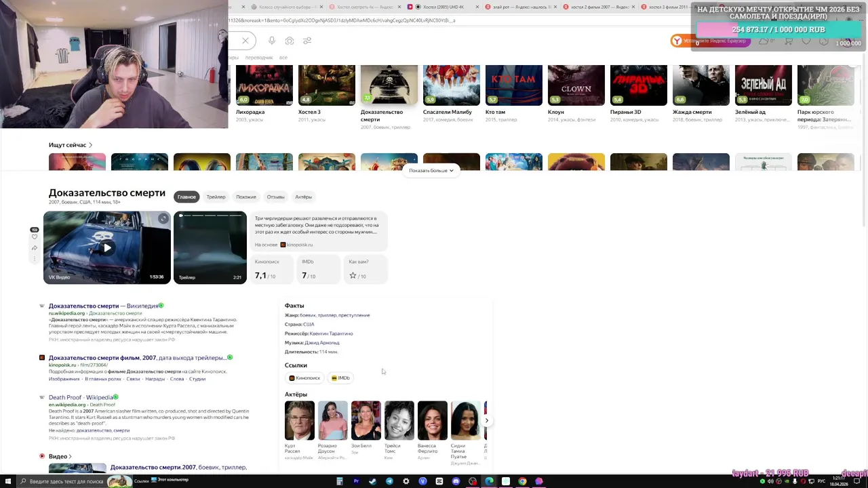The height and width of the screenshot is (488, 868).
Task: Open Доказательство смерти фильм 2007 Кинопоиск result
Action: point(136,358)
